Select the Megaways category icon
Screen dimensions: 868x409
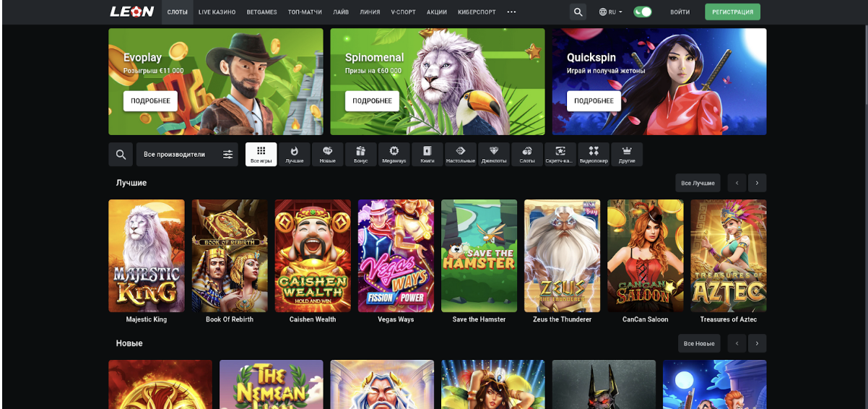[394, 155]
